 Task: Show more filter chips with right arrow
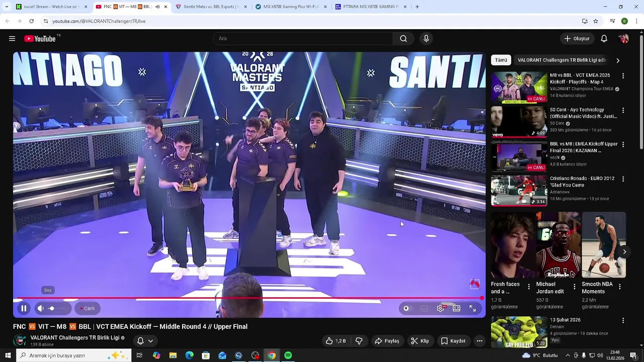click(618, 60)
